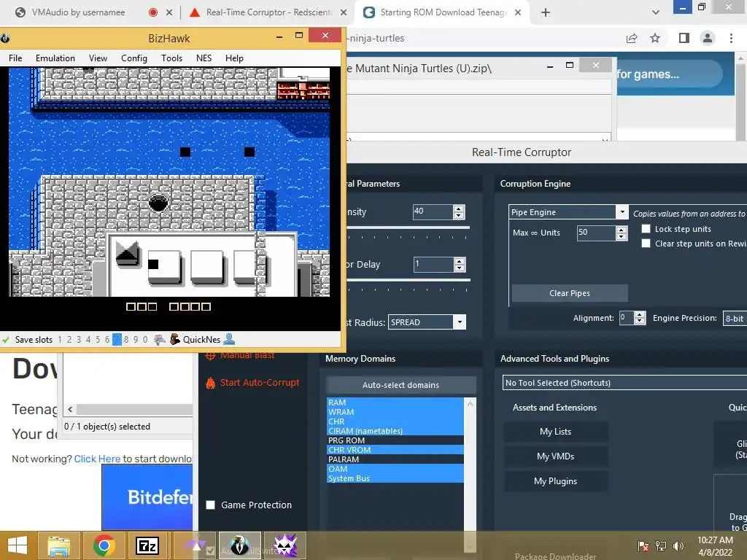Open the Chrome three-dot menu
The width and height of the screenshot is (747, 560).
731,38
